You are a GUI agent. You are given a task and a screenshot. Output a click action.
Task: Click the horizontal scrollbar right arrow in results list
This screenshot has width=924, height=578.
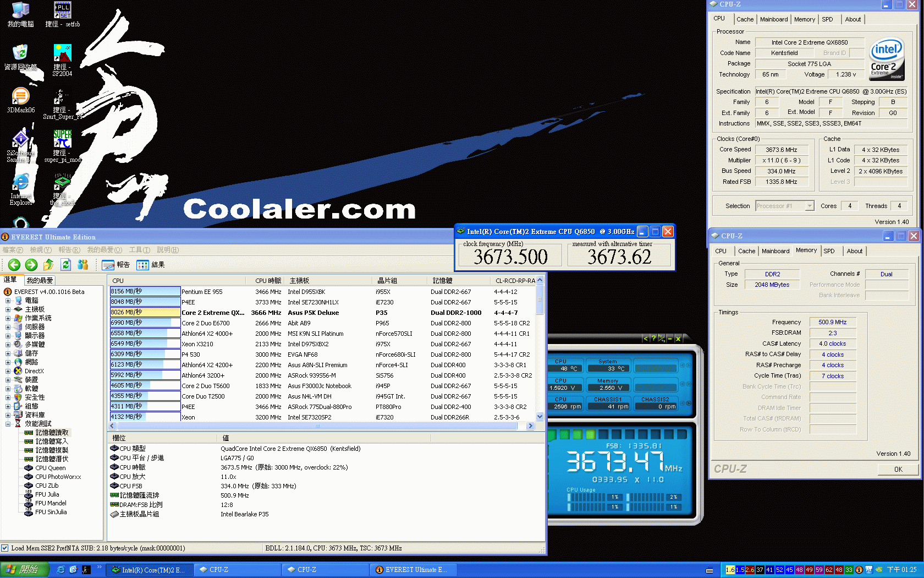(531, 426)
